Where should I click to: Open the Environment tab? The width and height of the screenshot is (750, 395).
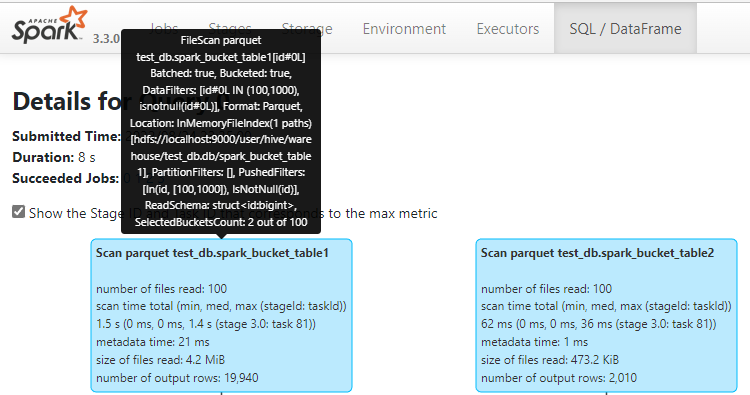[x=404, y=29]
